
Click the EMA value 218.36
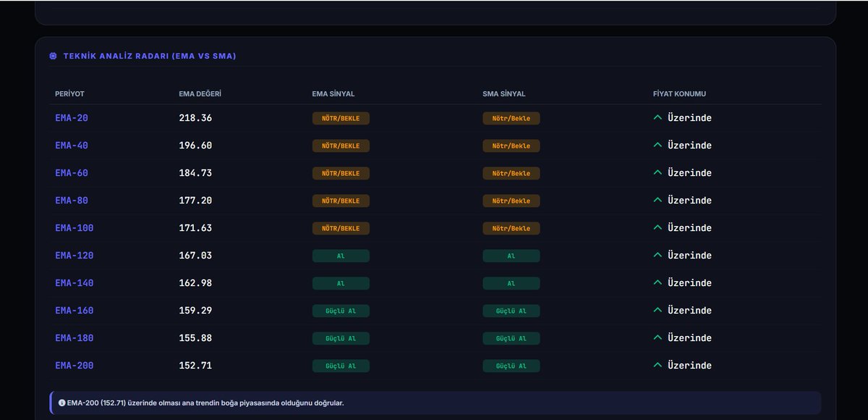coord(195,118)
